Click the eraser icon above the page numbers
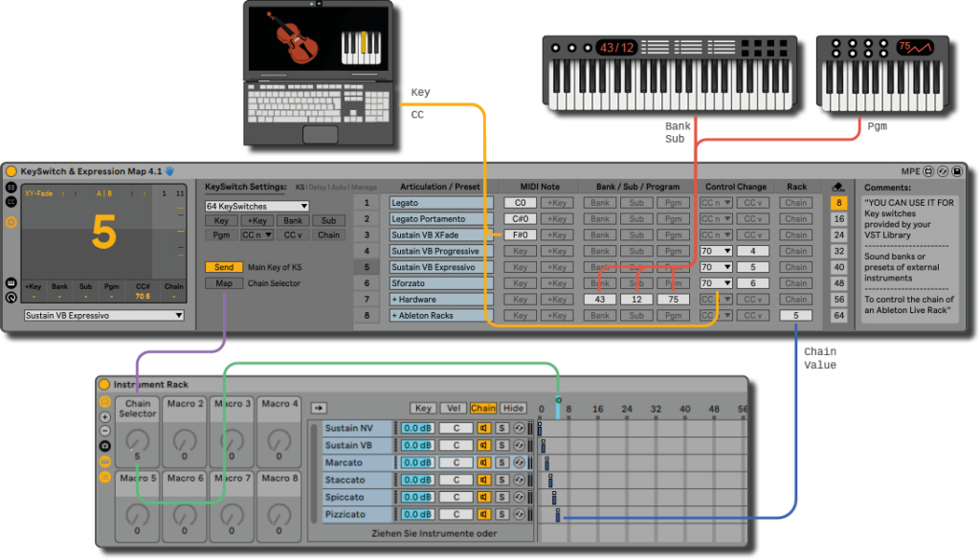The height and width of the screenshot is (560, 980). pyautogui.click(x=838, y=187)
